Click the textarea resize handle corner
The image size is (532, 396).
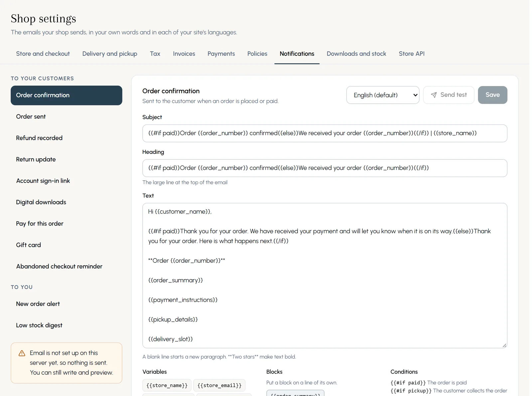[504, 346]
